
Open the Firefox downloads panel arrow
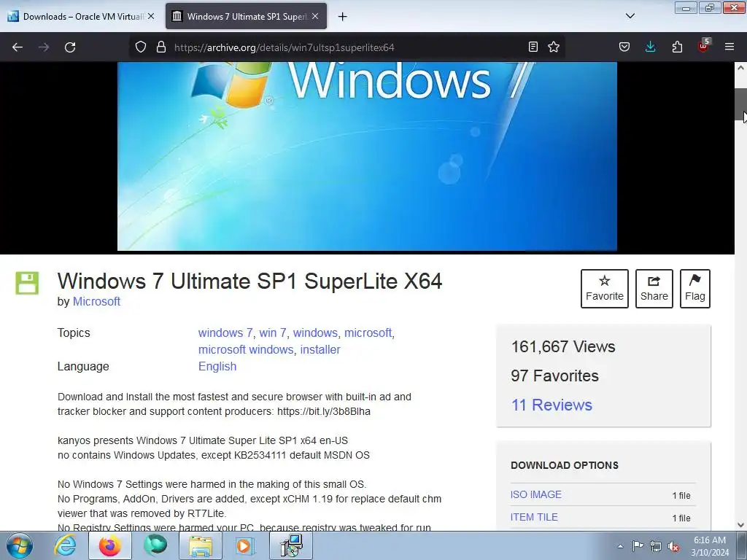coord(650,47)
